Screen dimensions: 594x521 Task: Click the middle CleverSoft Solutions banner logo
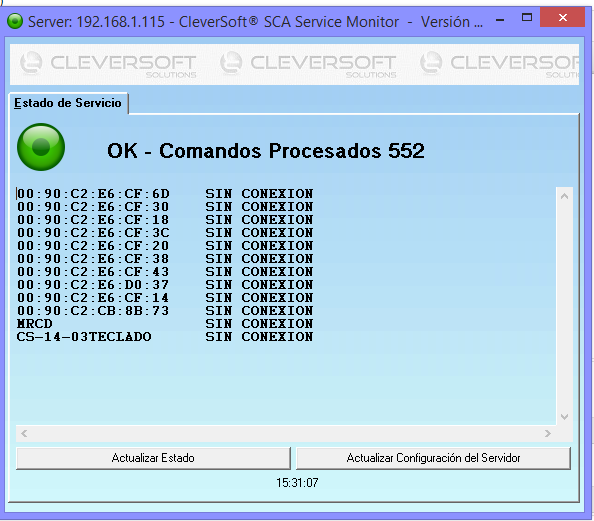(x=308, y=64)
